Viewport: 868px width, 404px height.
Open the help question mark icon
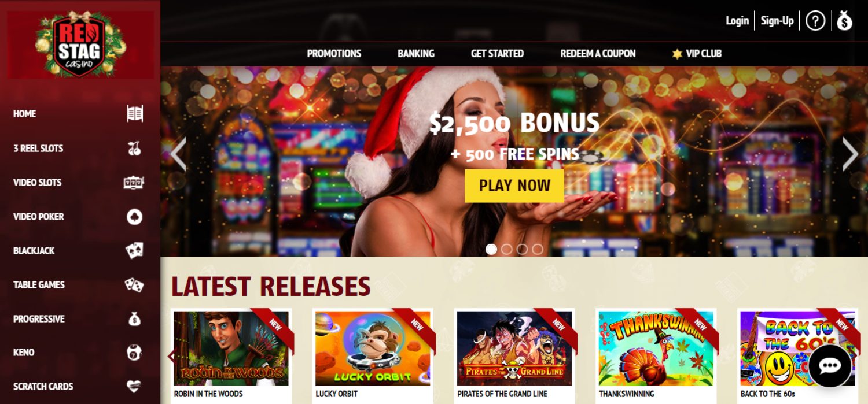[x=815, y=21]
